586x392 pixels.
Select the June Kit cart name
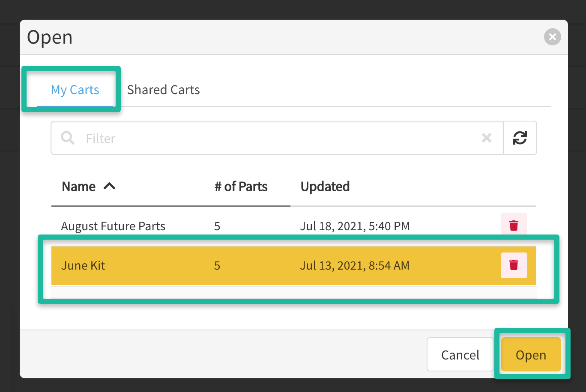(83, 265)
